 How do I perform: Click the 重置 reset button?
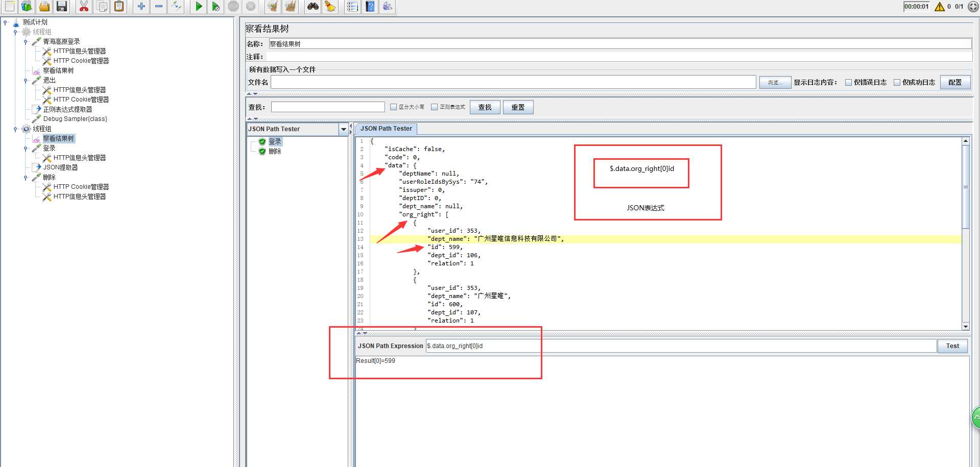[x=518, y=107]
